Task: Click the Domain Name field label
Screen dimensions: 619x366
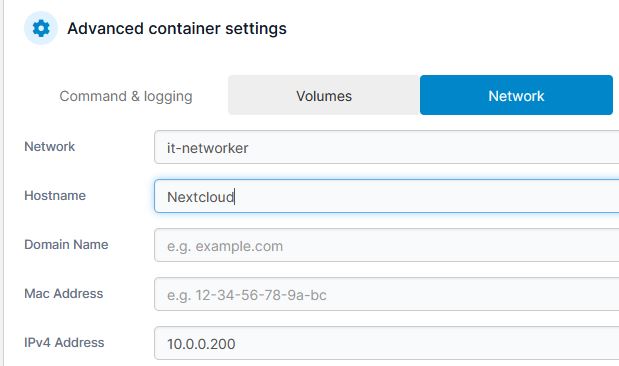Action: coord(66,244)
